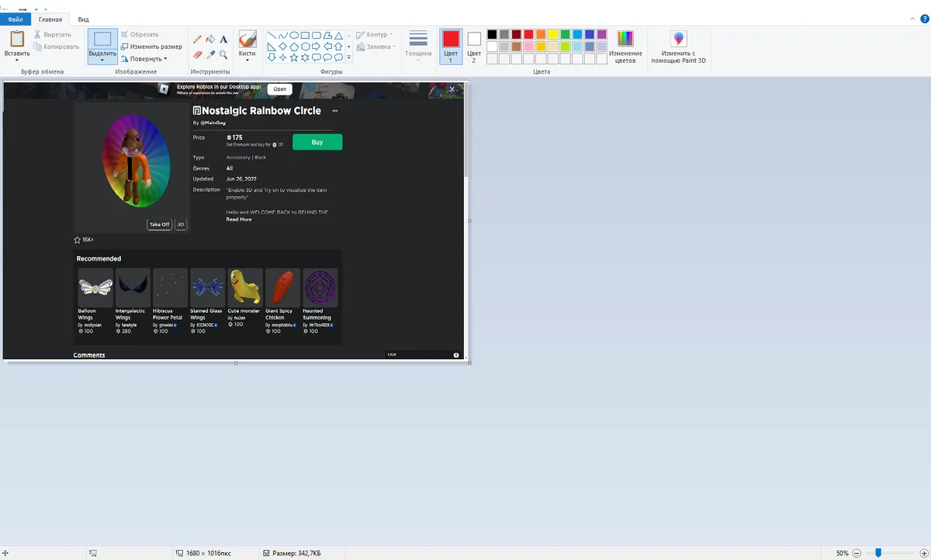Open the Повернуть rotate dropdown
Image resolution: width=931 pixels, height=560 pixels.
pos(144,59)
